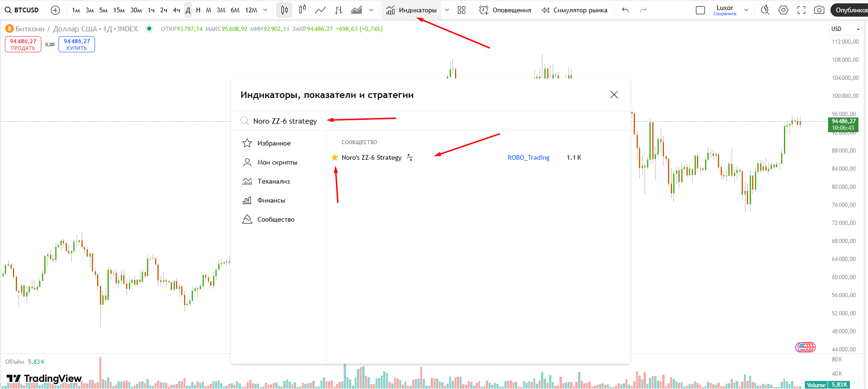Switch to the monthly М timeframe
This screenshot has height=389, width=868.
click(208, 10)
